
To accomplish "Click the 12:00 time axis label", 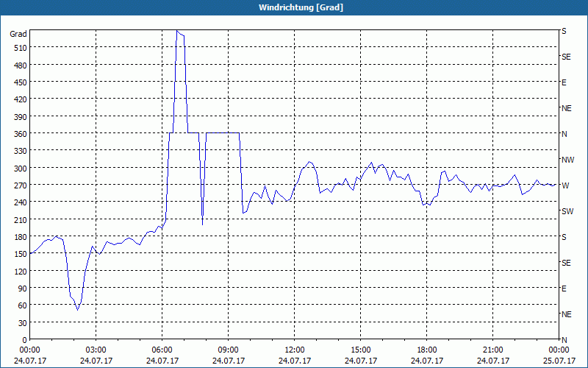I will tap(295, 350).
